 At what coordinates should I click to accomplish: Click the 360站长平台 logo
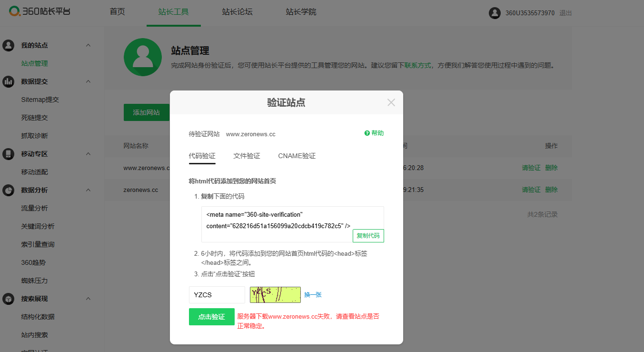pyautogui.click(x=40, y=11)
